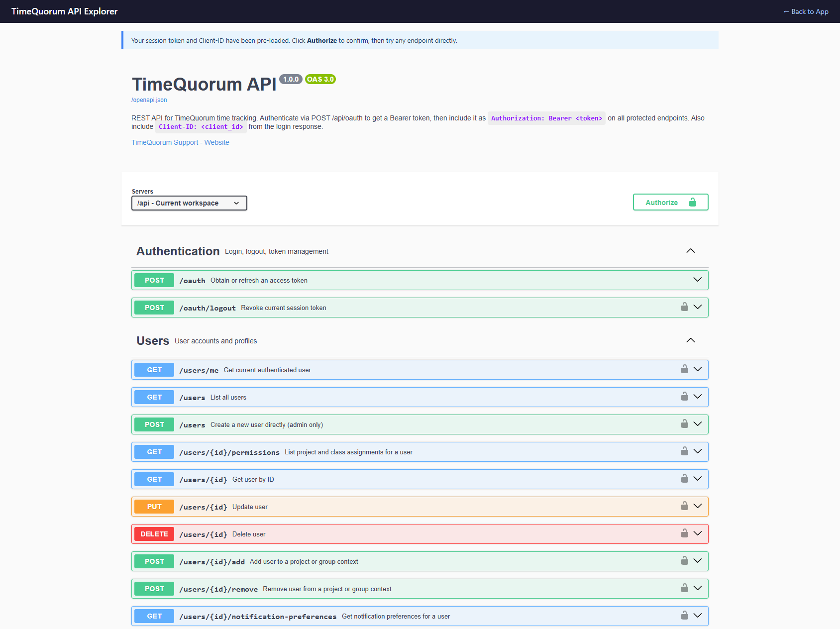Click the DELETE badge for Delete user
Screen dimensions: 840x629
pos(154,534)
